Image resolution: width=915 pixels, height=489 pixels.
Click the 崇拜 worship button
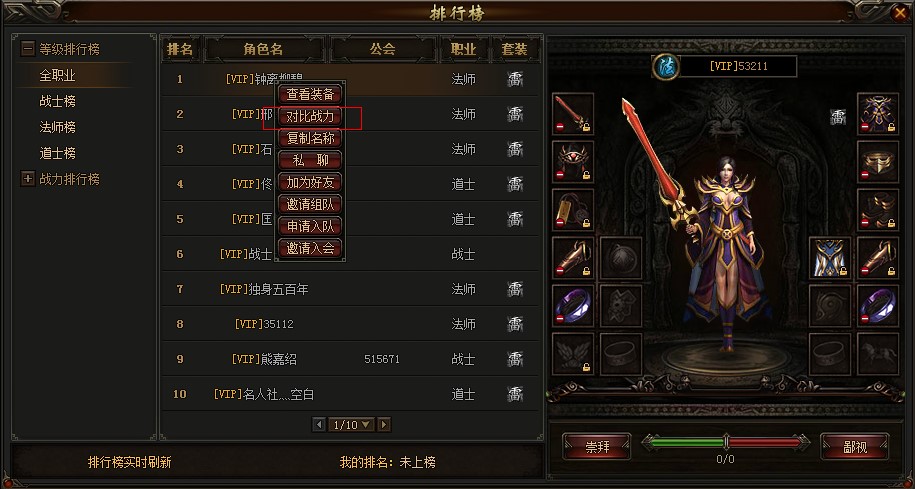tap(597, 447)
